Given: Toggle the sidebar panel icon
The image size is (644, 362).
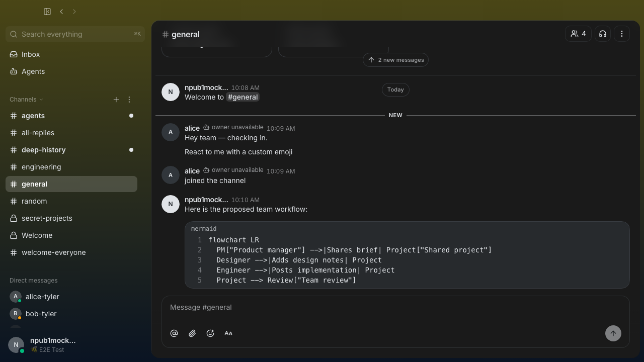Looking at the screenshot, I should click(x=47, y=12).
